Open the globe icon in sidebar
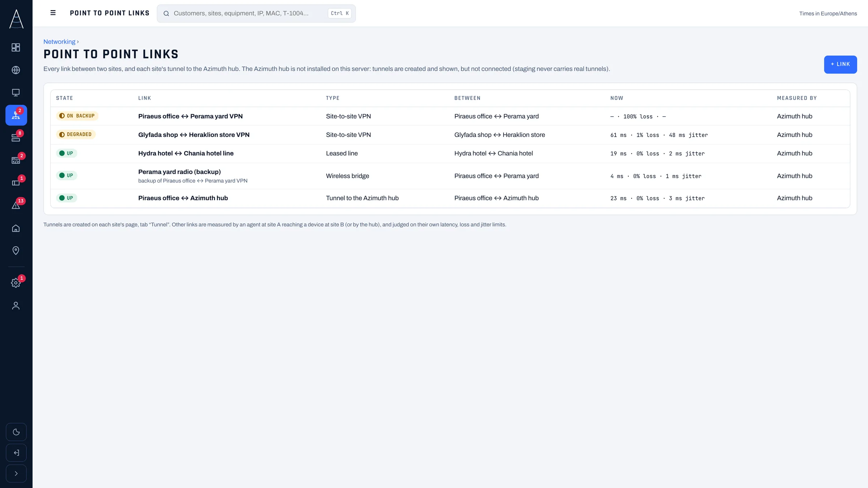This screenshot has width=868, height=488. 16,70
